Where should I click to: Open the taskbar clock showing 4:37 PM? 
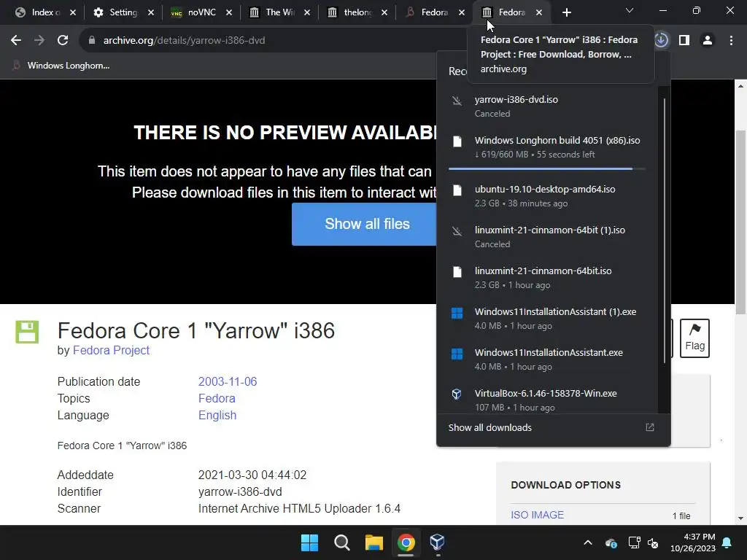tap(693, 542)
